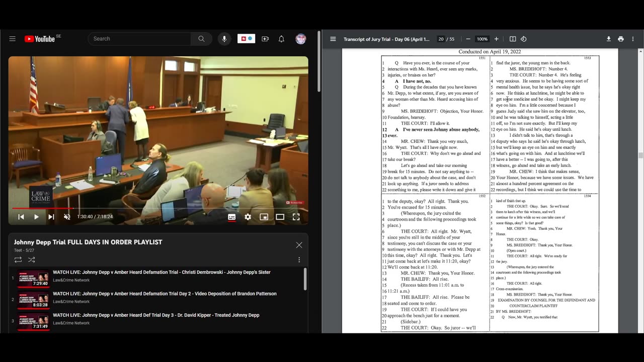The height and width of the screenshot is (362, 644).
Task: Toggle playlist loop
Action: (x=18, y=260)
